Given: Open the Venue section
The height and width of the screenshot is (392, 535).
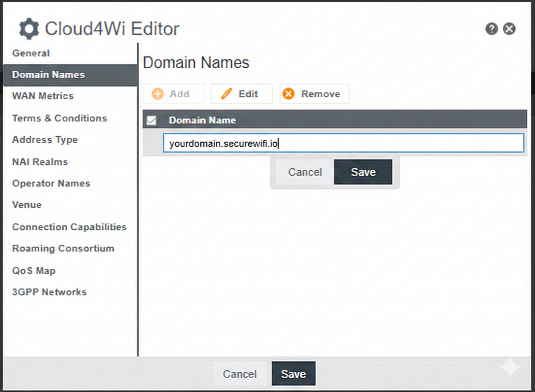Looking at the screenshot, I should tap(27, 204).
